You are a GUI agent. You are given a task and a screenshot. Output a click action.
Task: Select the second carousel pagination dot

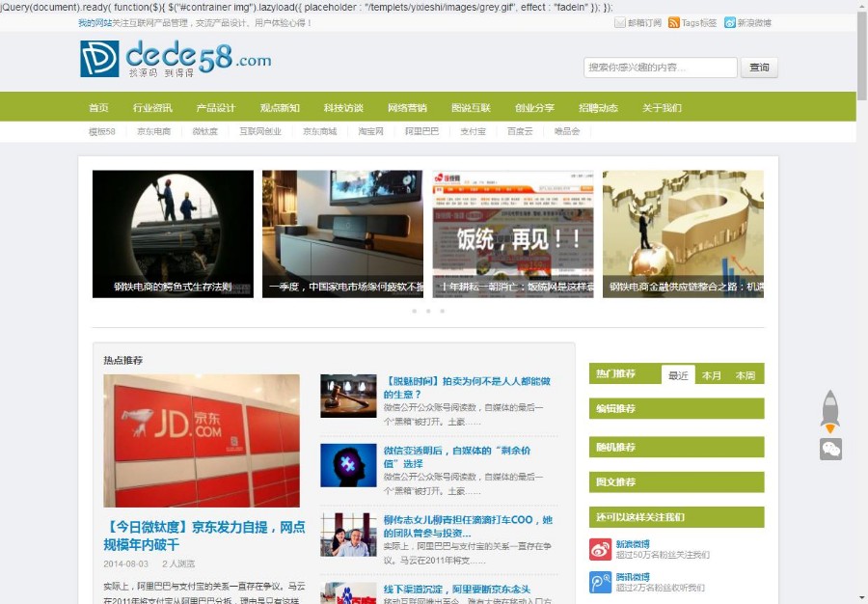428,311
